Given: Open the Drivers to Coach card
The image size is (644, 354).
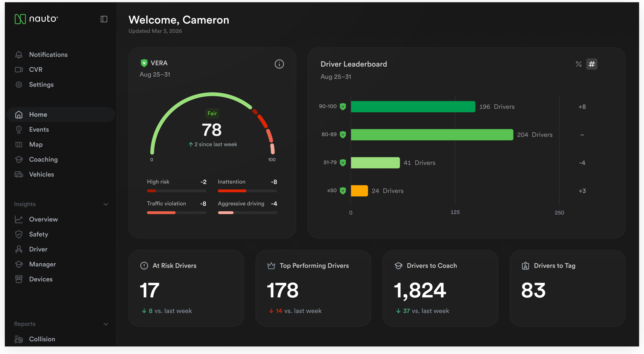Looking at the screenshot, I should [x=440, y=288].
